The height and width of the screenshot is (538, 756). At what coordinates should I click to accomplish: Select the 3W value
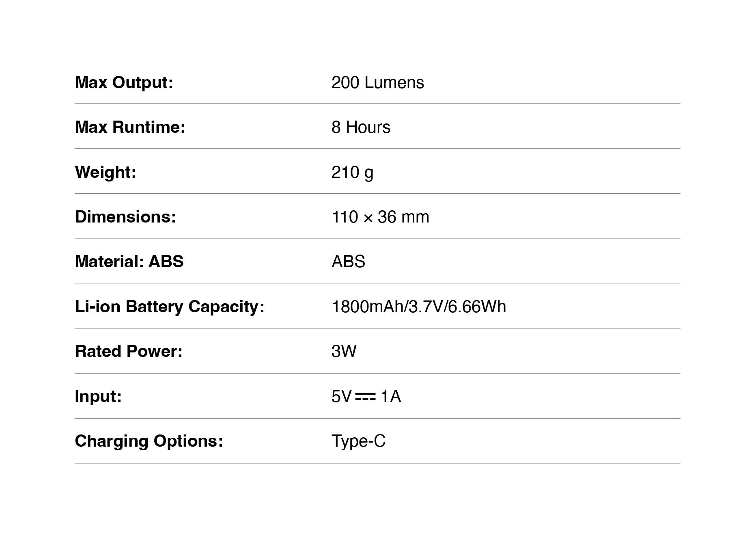point(344,351)
